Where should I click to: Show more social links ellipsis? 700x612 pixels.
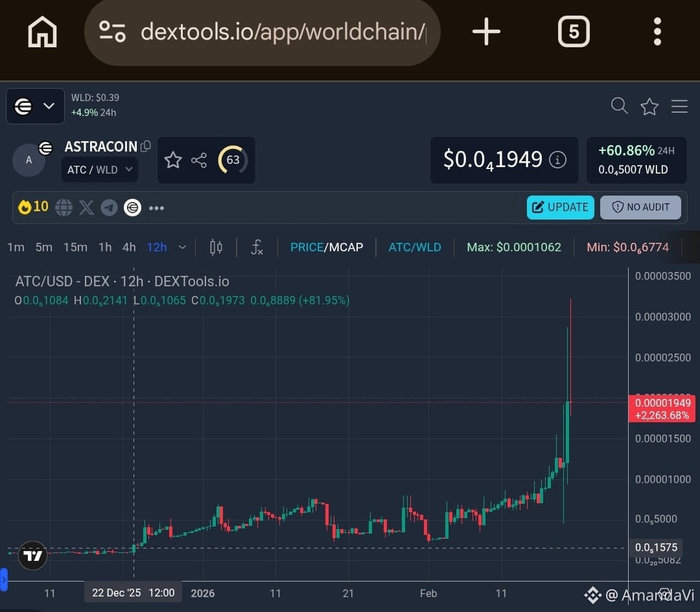tap(156, 208)
